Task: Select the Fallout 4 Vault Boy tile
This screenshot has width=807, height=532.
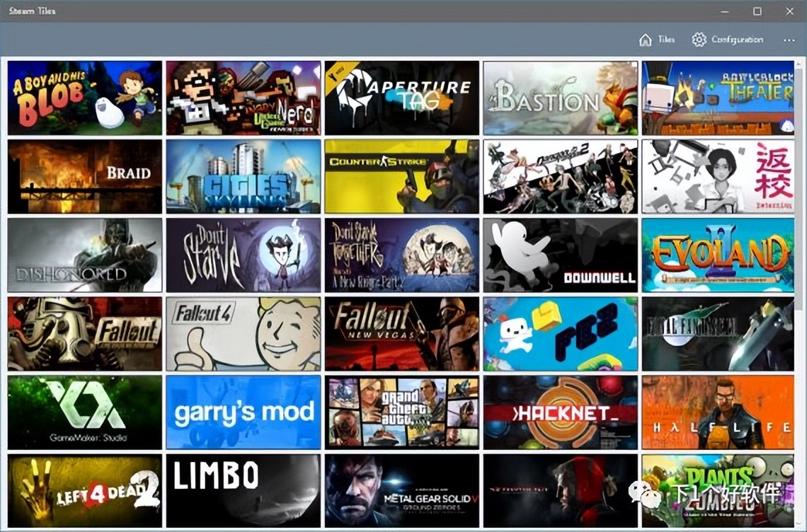Action: (244, 334)
